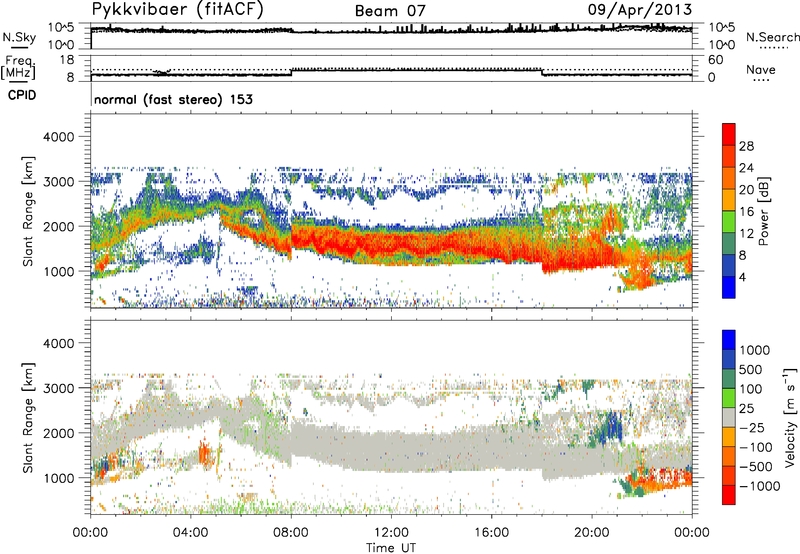Viewport: 800px width, 554px height.
Task: Click the Pykkvibaer (fitACF) title text
Action: click(178, 10)
